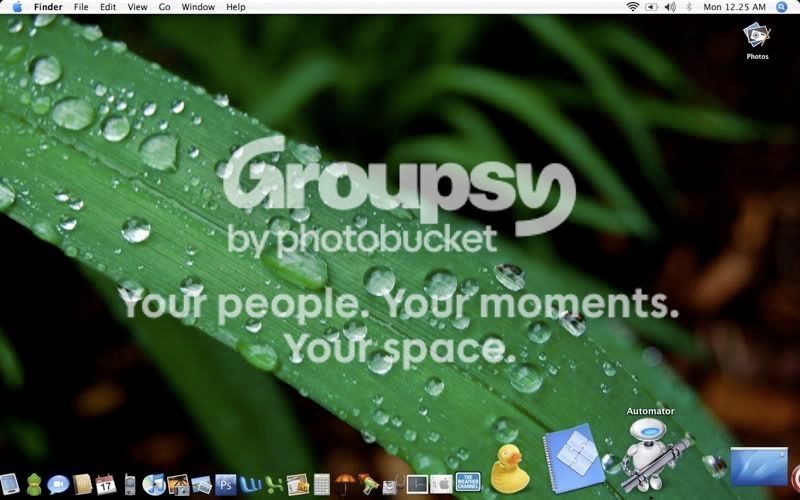Open the green Adium duck in Dock
Image resolution: width=800 pixels, height=500 pixels.
[34, 484]
